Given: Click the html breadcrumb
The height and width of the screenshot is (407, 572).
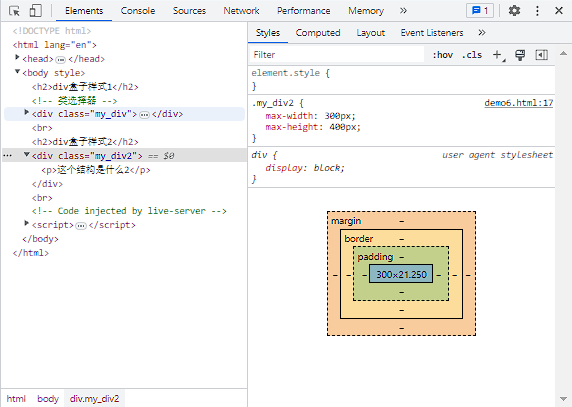Looking at the screenshot, I should (x=16, y=399).
